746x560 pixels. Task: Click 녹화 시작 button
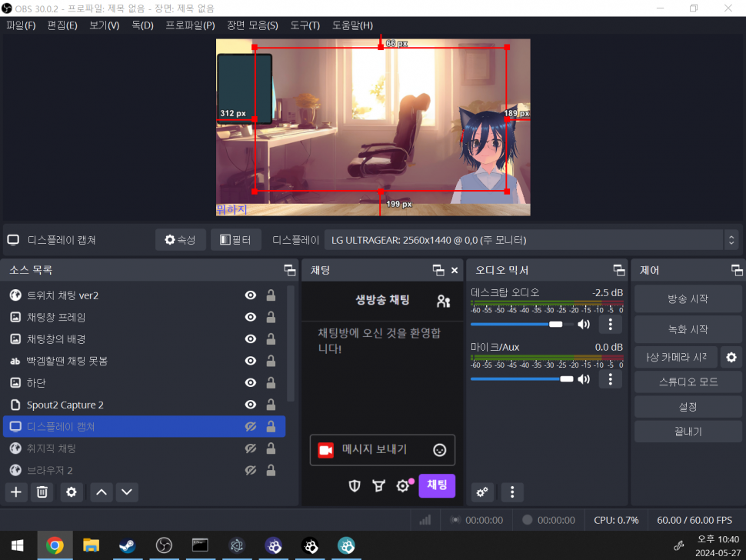tap(688, 329)
